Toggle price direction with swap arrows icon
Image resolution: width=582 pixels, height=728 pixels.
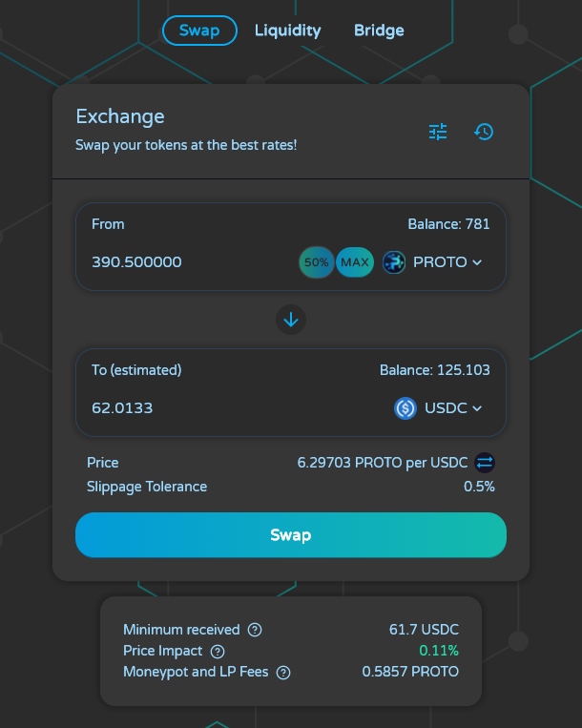point(485,463)
